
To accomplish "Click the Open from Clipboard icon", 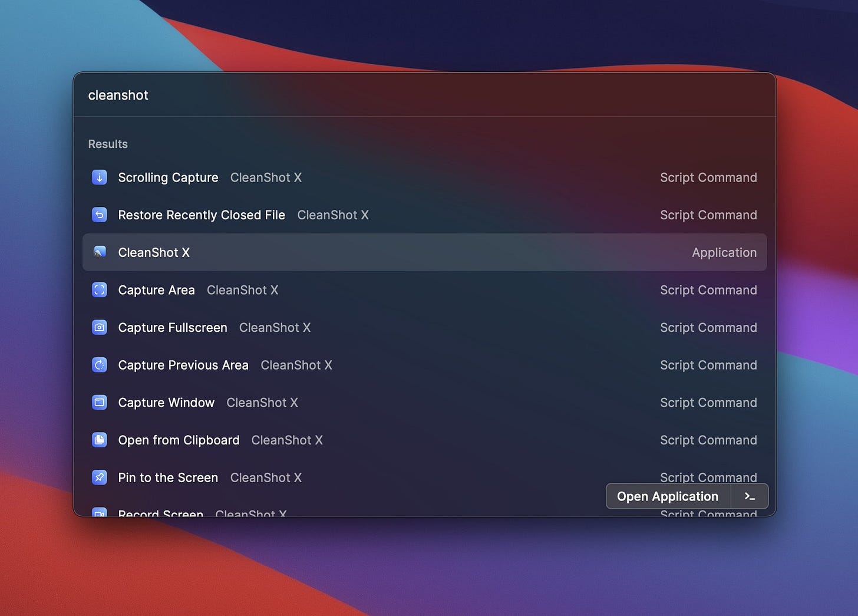I will coord(100,440).
